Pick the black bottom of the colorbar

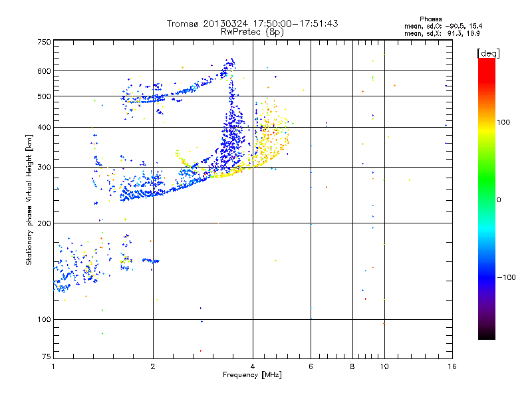(487, 334)
